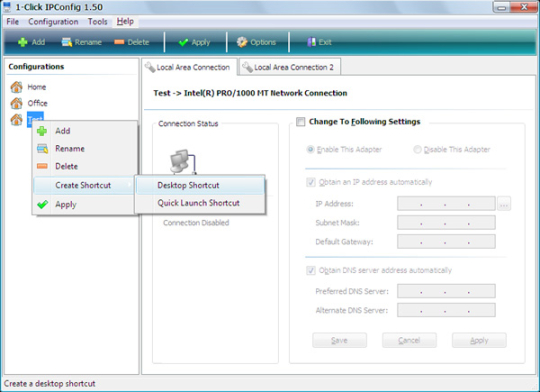The width and height of the screenshot is (540, 392).
Task: Click the Rename button in the toolbar
Action: [82, 42]
